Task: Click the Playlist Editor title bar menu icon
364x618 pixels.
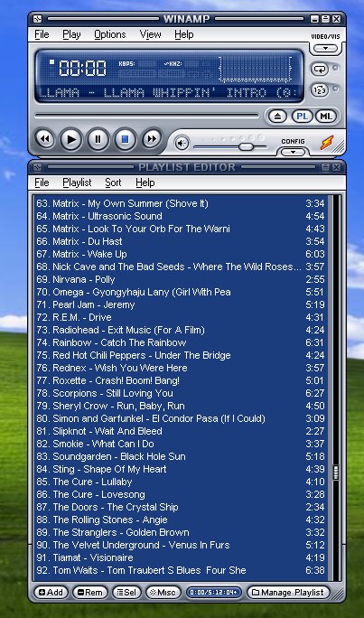Action: [37, 167]
